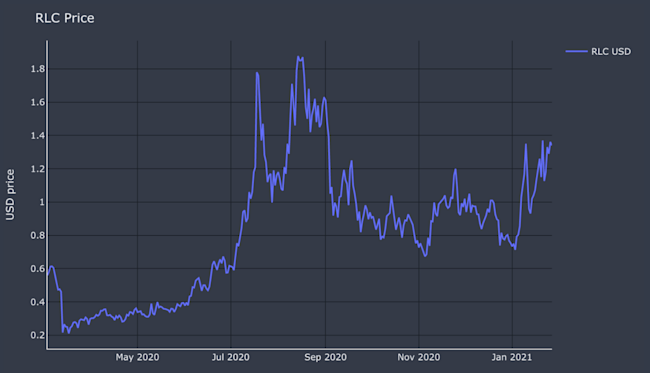The width and height of the screenshot is (650, 373).
Task: Click the RLC USD legend line swatch
Action: (x=576, y=51)
